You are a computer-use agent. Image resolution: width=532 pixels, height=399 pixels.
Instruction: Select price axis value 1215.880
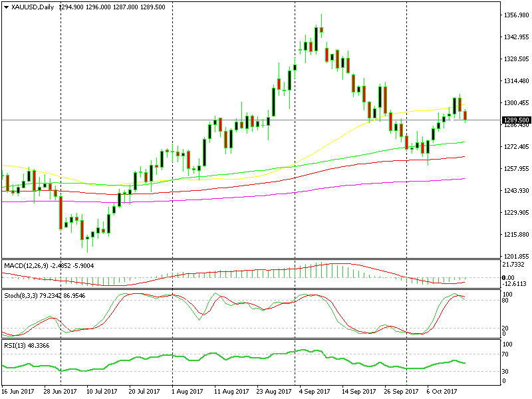(x=517, y=235)
